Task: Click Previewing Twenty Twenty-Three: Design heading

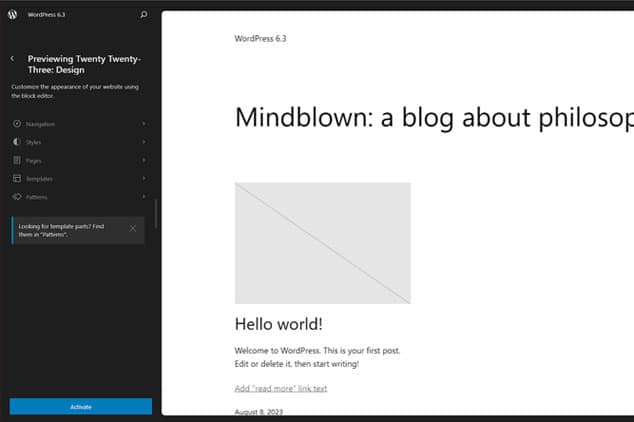Action: [x=84, y=64]
